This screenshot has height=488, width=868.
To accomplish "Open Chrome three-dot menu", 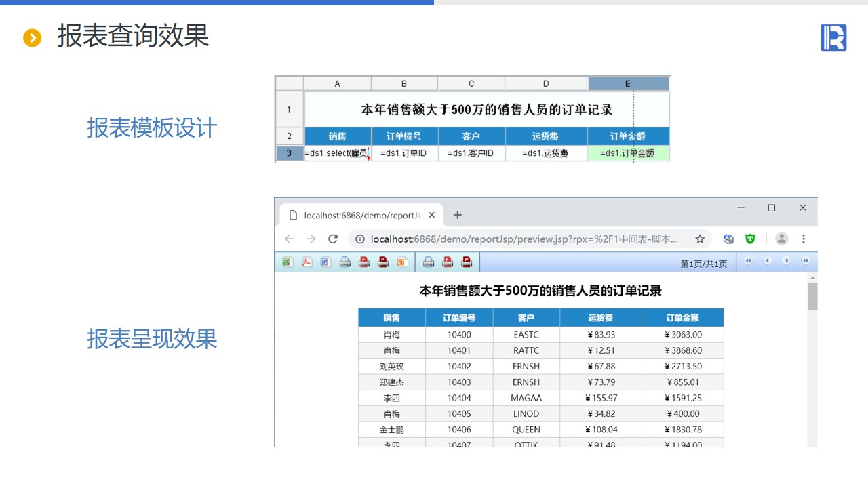I will coord(804,239).
